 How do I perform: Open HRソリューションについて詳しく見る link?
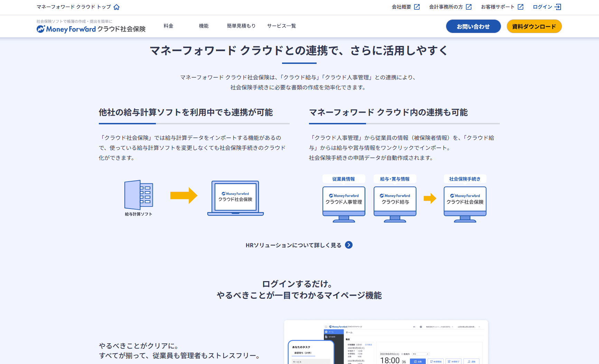tap(299, 245)
